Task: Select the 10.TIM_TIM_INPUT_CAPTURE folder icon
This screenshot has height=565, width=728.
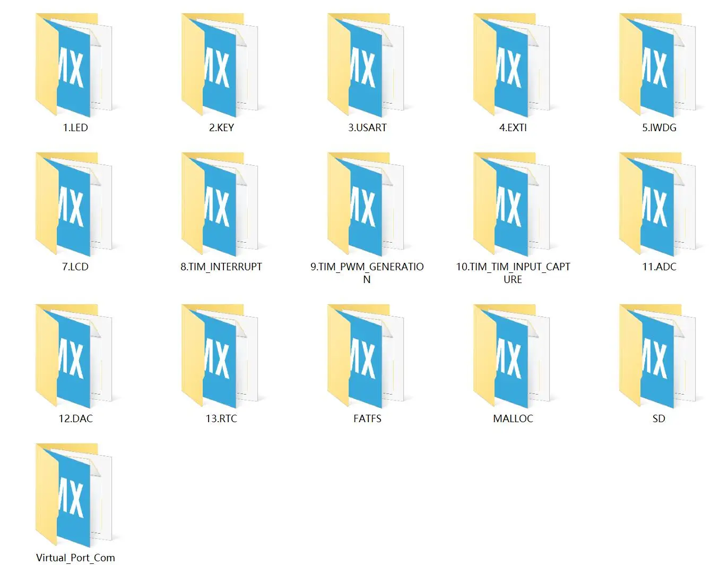Action: click(512, 204)
